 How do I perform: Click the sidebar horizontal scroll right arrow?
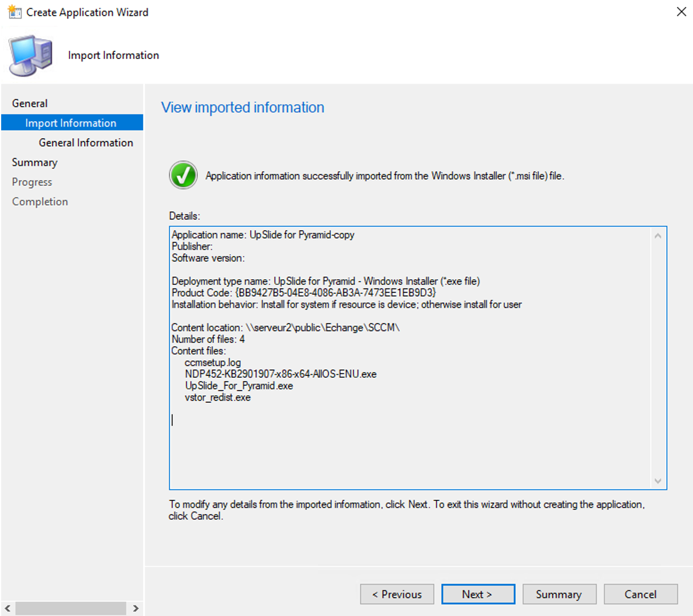136,608
